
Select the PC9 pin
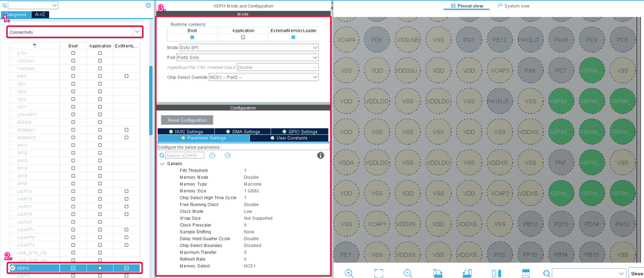(592, 40)
